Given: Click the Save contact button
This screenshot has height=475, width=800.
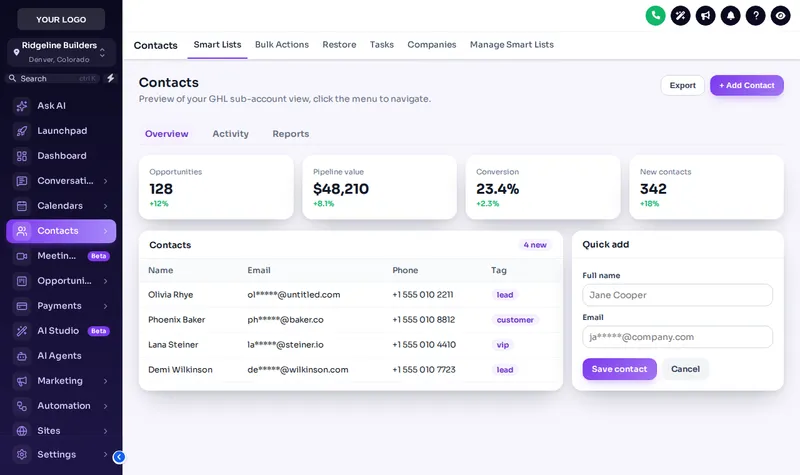Looking at the screenshot, I should (619, 369).
